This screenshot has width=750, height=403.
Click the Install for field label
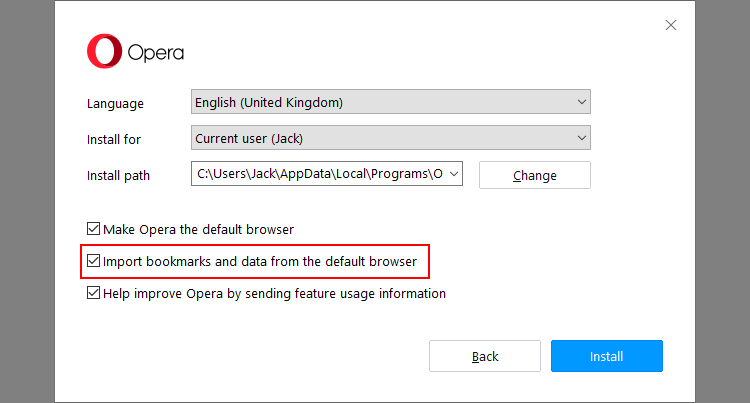pyautogui.click(x=114, y=139)
